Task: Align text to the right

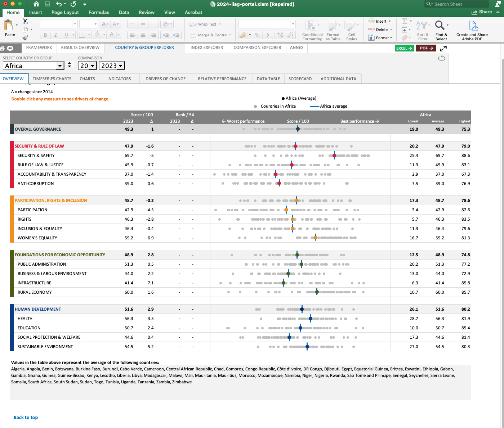Action: 153,35
